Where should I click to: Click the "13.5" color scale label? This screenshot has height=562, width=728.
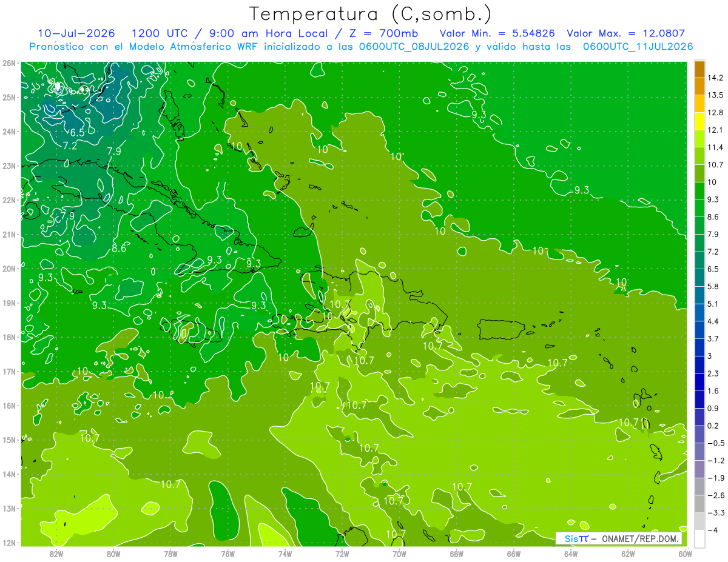point(715,95)
